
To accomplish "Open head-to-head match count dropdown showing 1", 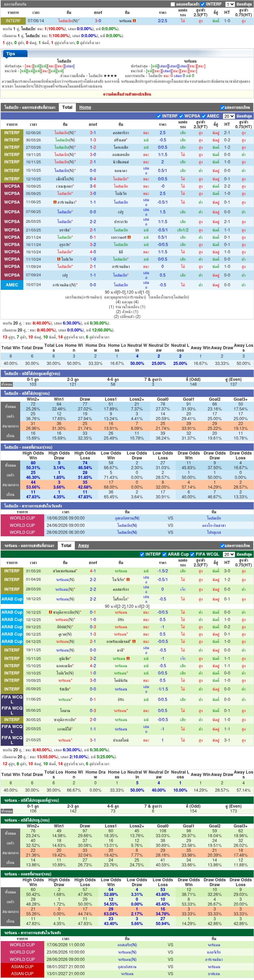I will point(230,4).
